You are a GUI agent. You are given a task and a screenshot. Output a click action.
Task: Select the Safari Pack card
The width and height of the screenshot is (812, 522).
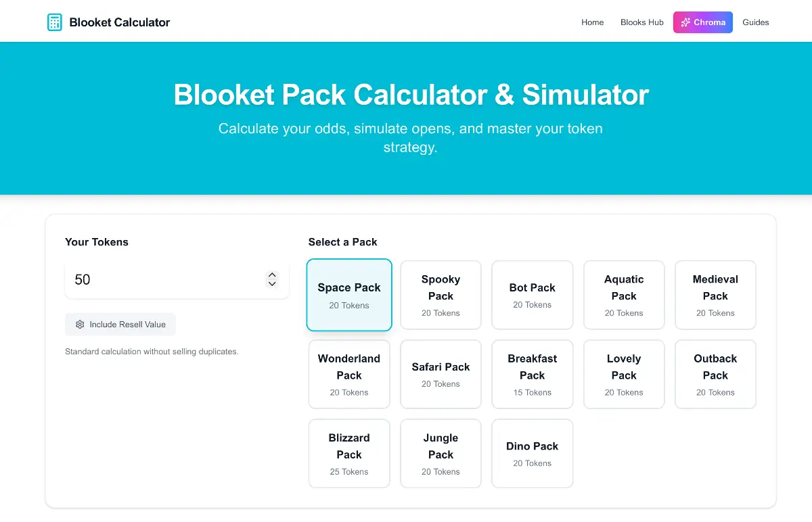point(441,374)
